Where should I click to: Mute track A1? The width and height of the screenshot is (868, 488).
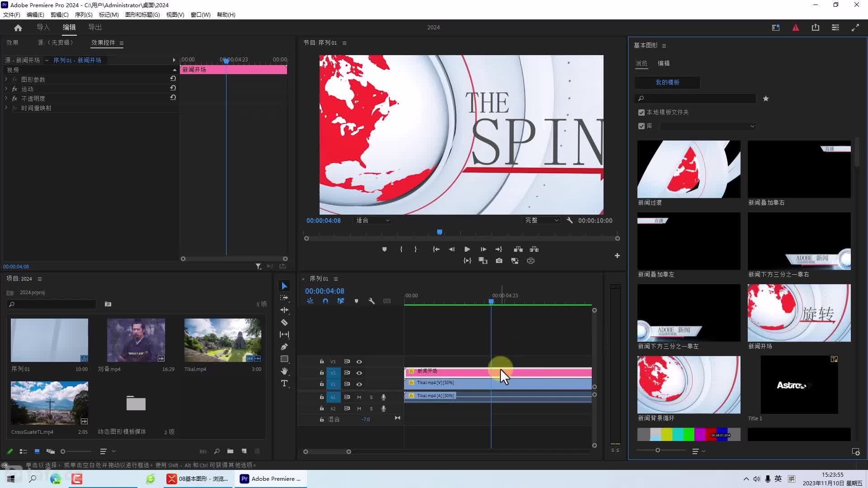point(359,397)
